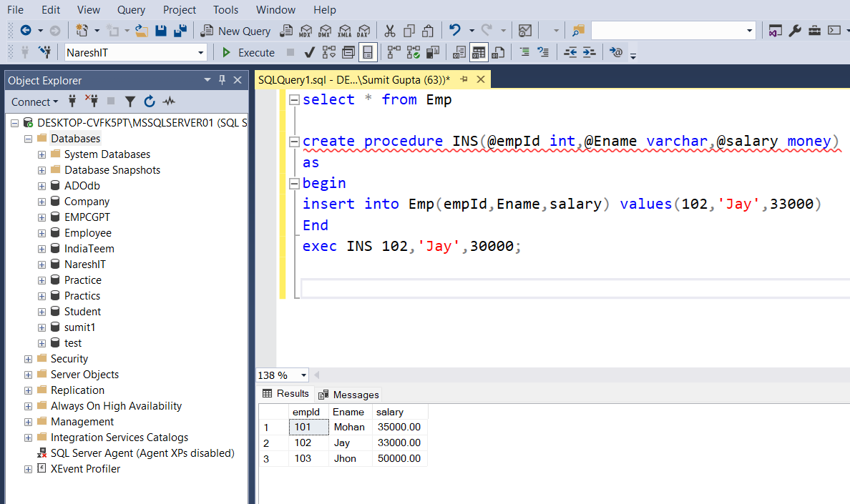850x504 pixels.
Task: Expand the Employee database node
Action: [x=41, y=233]
